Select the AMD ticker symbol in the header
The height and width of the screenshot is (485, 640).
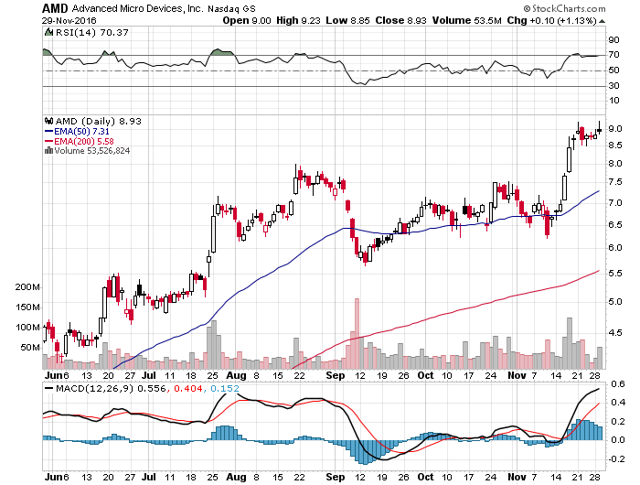[56, 8]
